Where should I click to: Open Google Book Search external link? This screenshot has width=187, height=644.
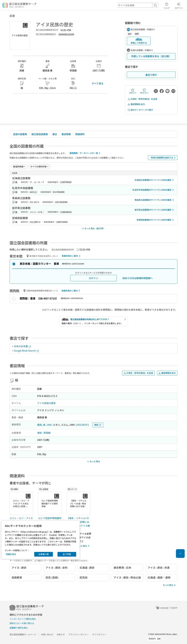pyautogui.click(x=26, y=351)
